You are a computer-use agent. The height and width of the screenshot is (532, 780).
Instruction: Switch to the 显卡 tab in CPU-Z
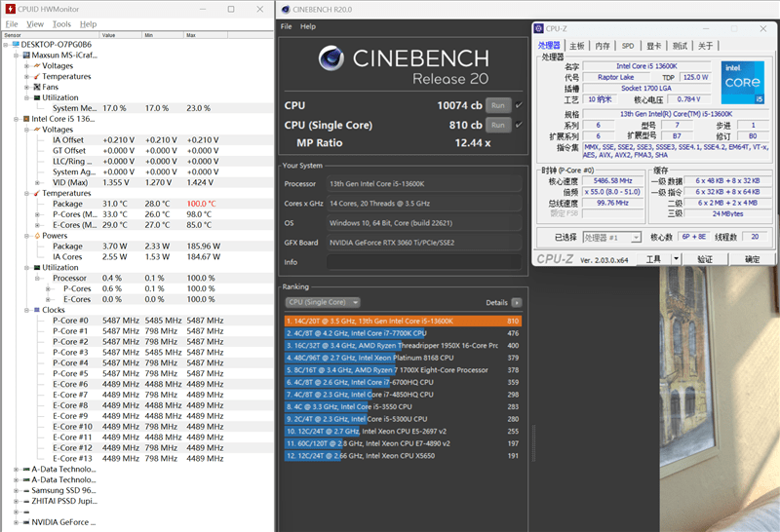[653, 46]
